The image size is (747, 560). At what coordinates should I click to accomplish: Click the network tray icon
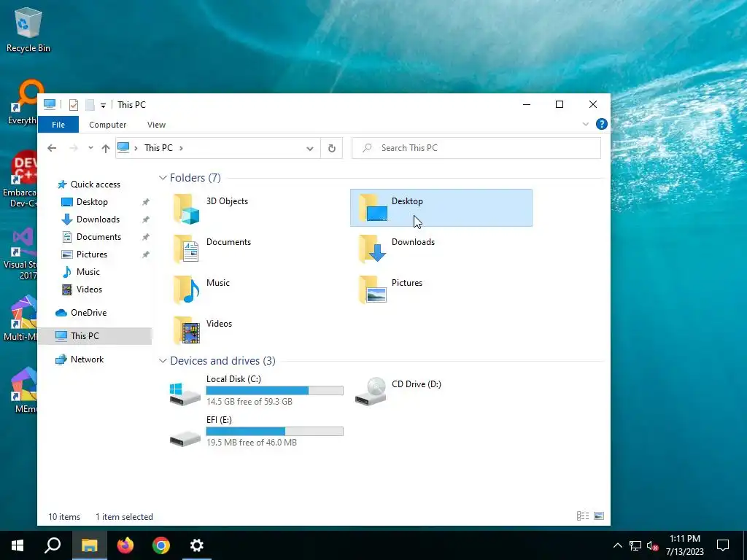coord(635,545)
